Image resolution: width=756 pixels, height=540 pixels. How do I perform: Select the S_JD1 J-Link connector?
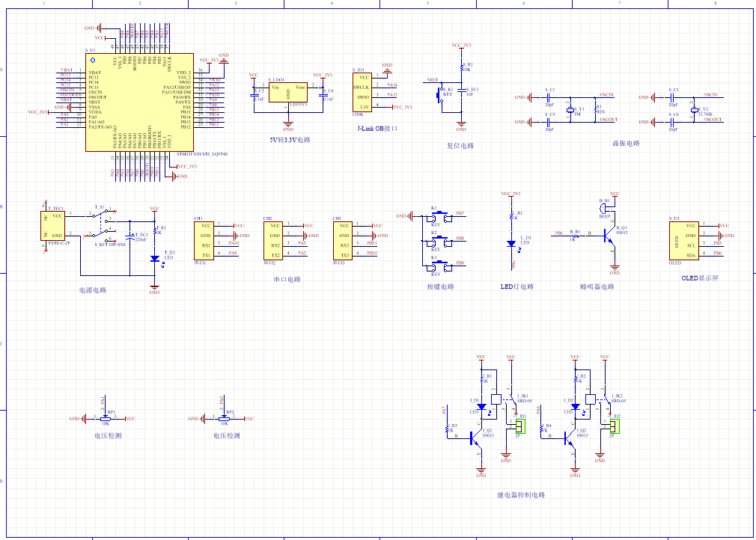(363, 92)
